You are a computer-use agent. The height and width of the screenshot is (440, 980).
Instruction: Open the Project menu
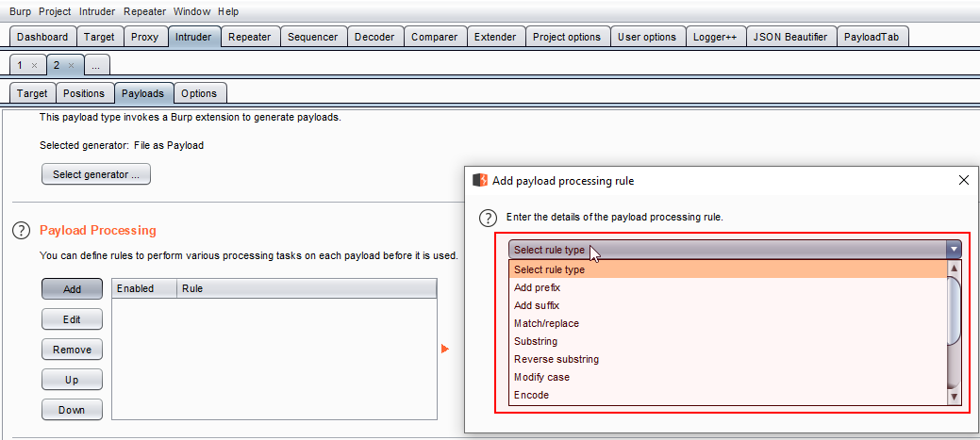click(x=55, y=11)
